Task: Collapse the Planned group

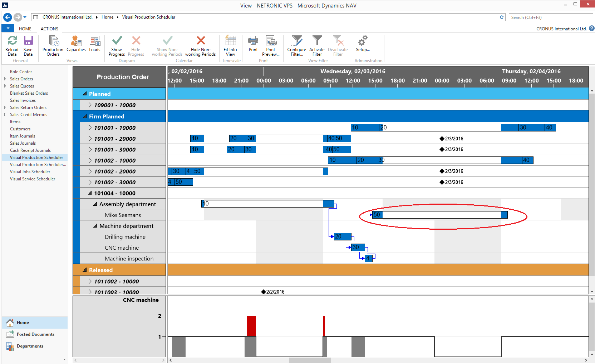Action: (85, 94)
